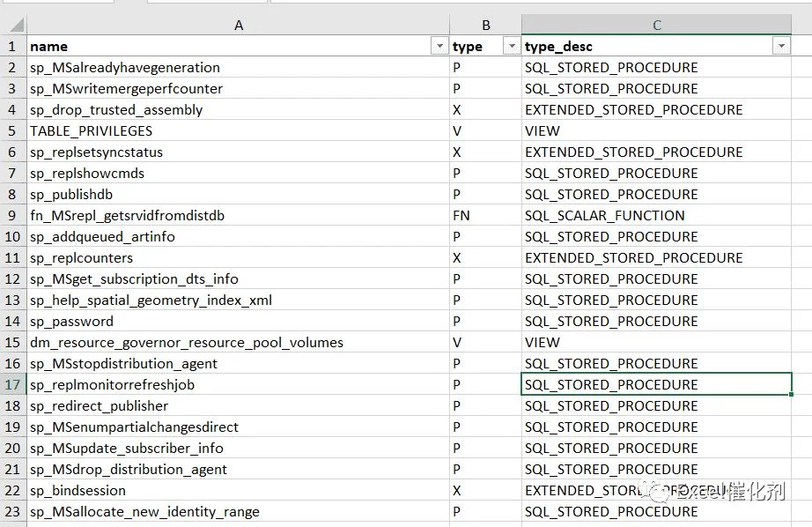Image resolution: width=812 pixels, height=527 pixels.
Task: Select column B header
Action: click(x=486, y=25)
